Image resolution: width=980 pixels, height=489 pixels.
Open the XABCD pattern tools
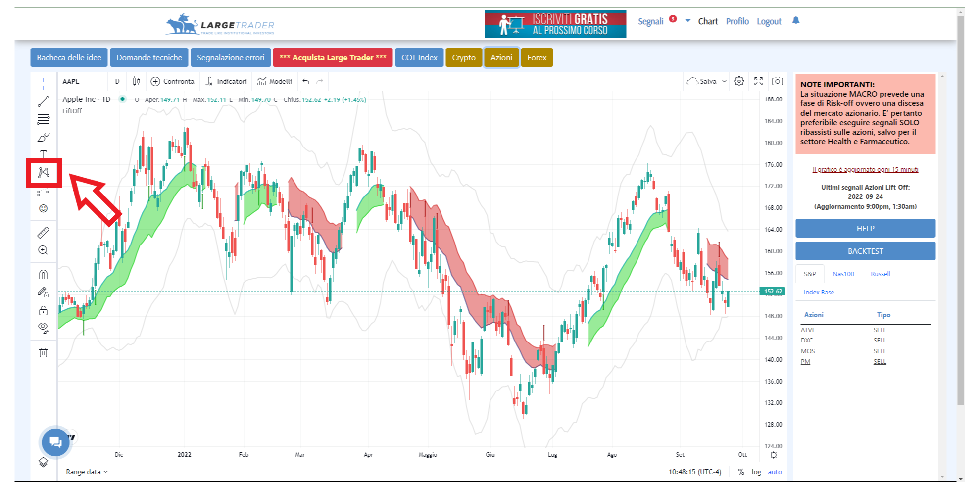coord(44,172)
